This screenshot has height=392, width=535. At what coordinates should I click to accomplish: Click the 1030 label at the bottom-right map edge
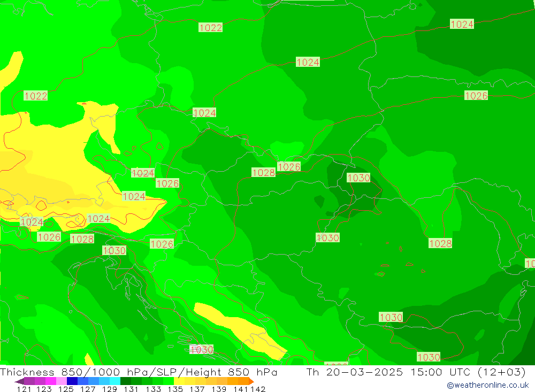pyautogui.click(x=429, y=357)
